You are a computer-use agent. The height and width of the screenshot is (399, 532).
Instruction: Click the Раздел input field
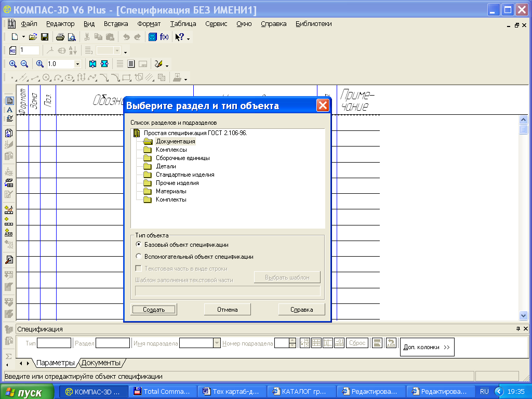(113, 343)
